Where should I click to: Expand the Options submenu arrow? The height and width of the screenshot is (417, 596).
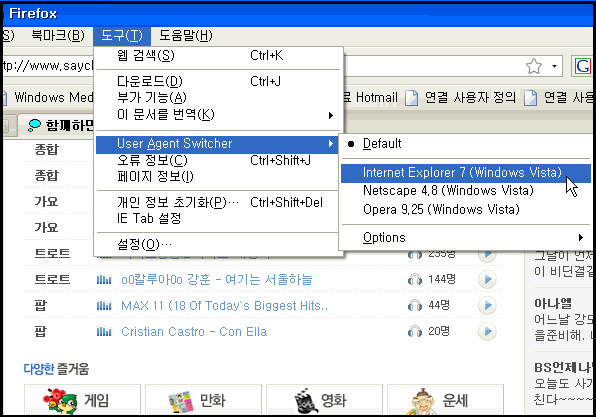[x=580, y=238]
